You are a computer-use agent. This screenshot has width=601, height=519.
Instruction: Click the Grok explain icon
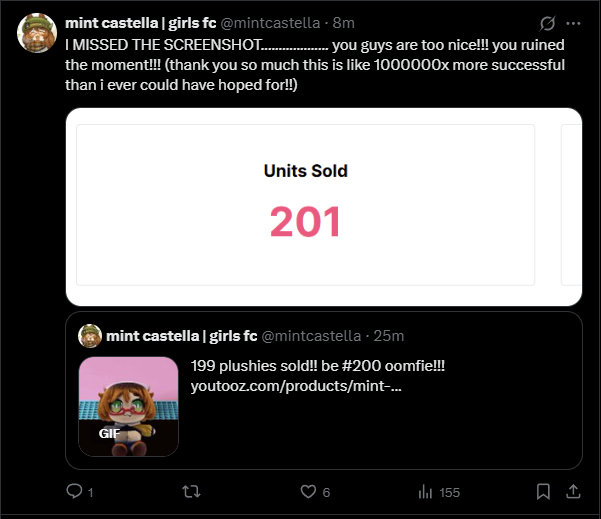point(547,22)
